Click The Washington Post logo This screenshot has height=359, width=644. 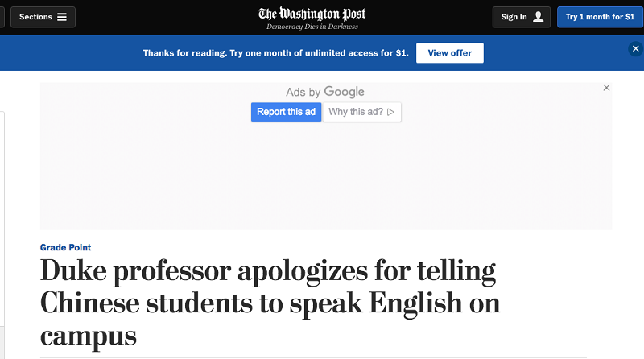(312, 14)
